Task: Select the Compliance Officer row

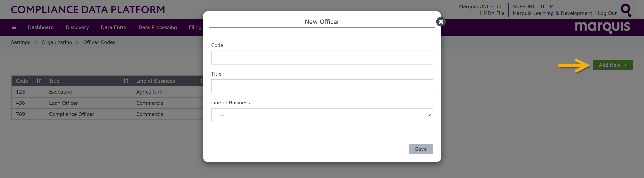Action: pyautogui.click(x=108, y=114)
